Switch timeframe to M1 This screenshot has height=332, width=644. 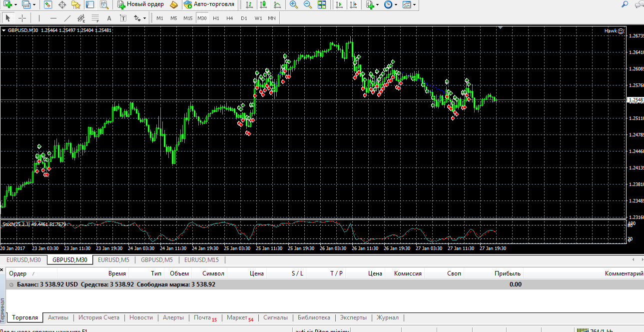[x=160, y=18]
